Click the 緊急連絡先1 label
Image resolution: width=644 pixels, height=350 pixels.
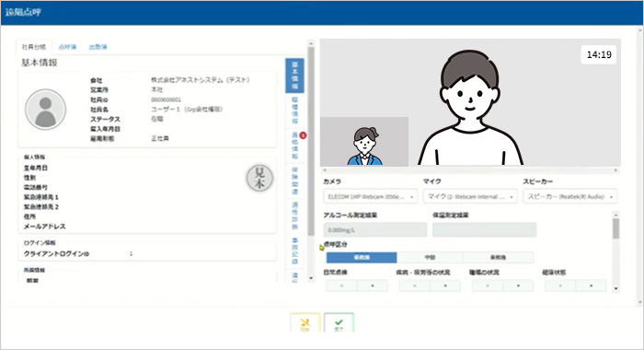click(x=41, y=197)
